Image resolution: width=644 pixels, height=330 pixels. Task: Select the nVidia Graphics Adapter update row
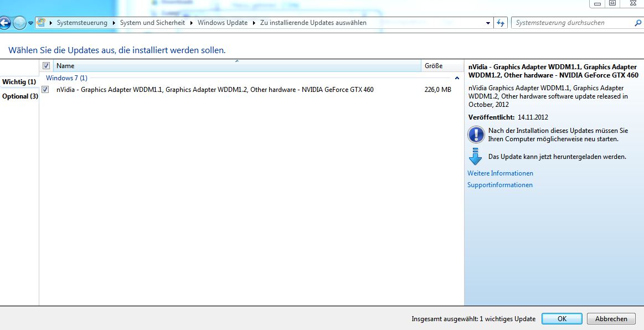coord(251,90)
